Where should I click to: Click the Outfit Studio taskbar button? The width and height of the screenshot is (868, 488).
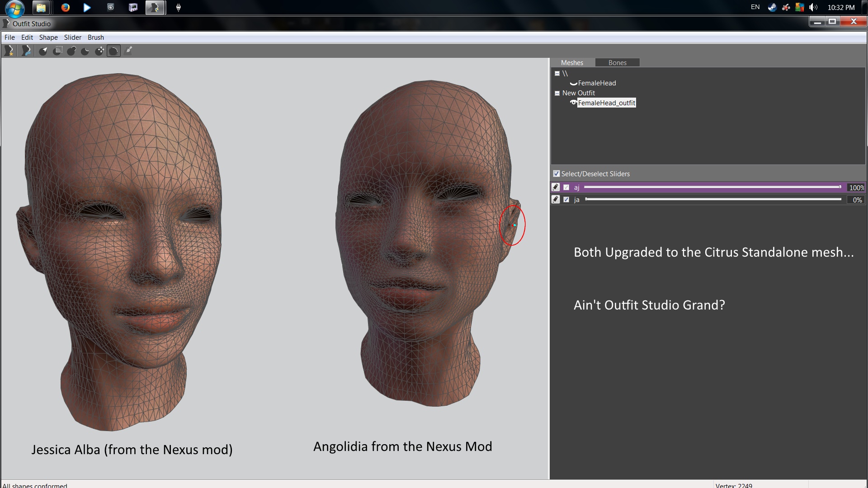156,8
